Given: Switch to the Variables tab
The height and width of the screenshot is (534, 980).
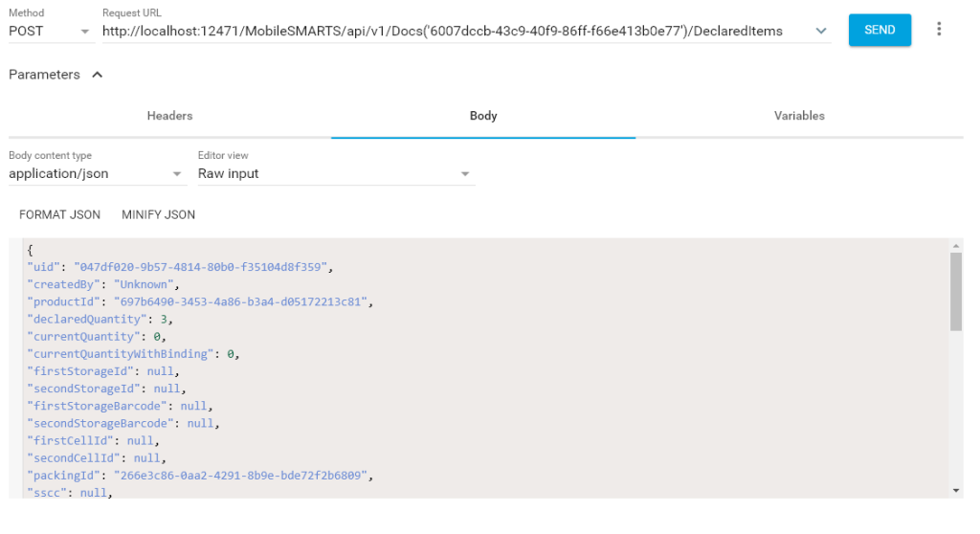Looking at the screenshot, I should coord(799,116).
